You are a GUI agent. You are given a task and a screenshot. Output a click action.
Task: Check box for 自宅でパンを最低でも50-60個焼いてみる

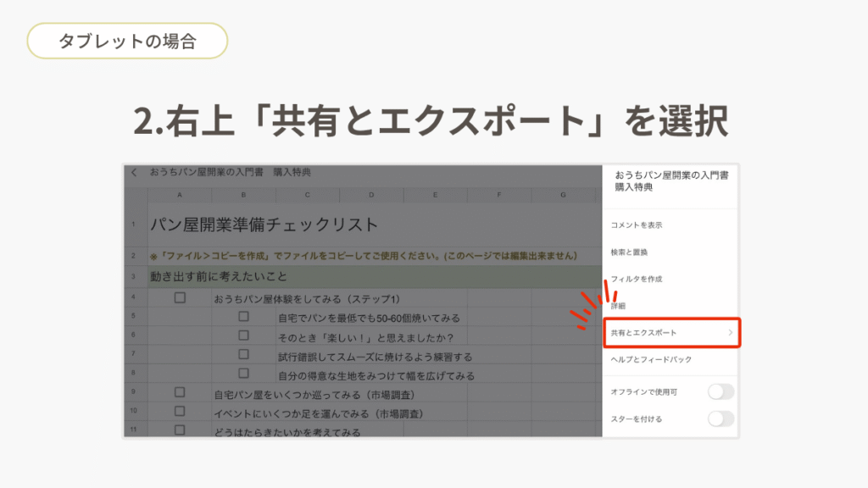click(x=243, y=317)
